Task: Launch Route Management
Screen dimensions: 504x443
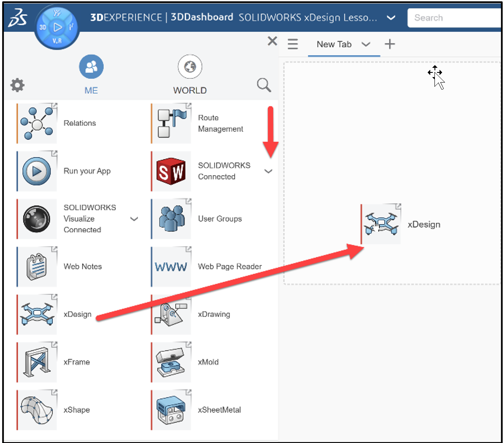Action: (x=171, y=123)
